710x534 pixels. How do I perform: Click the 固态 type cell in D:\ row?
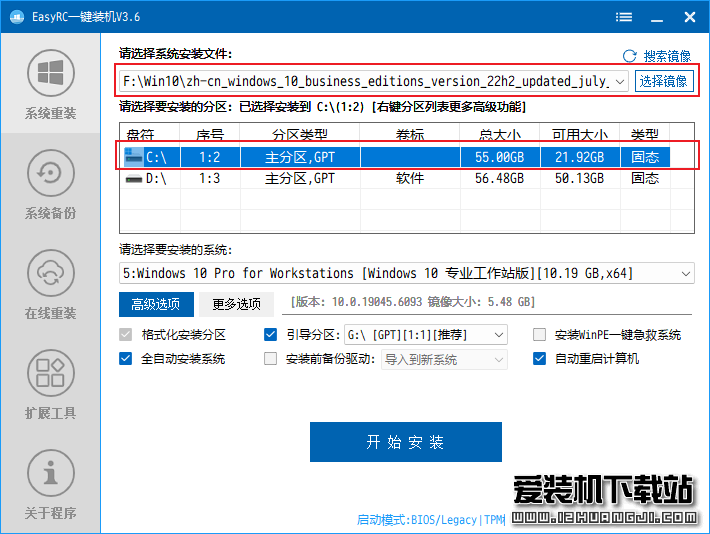point(645,178)
